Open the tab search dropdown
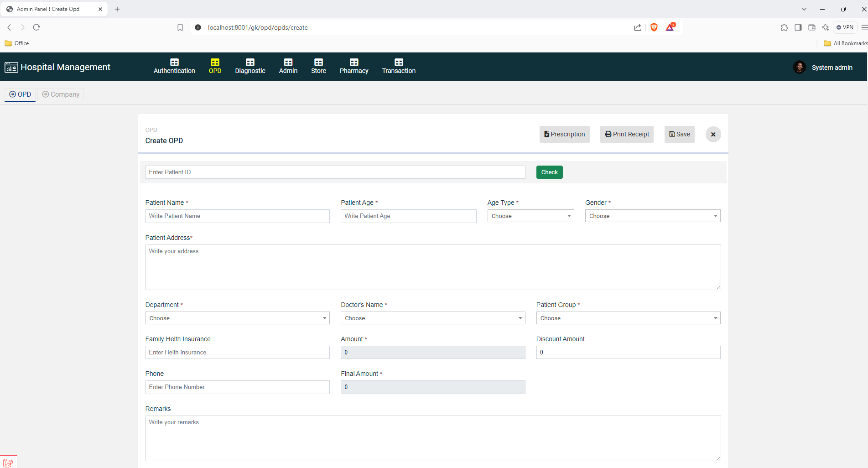 point(804,9)
